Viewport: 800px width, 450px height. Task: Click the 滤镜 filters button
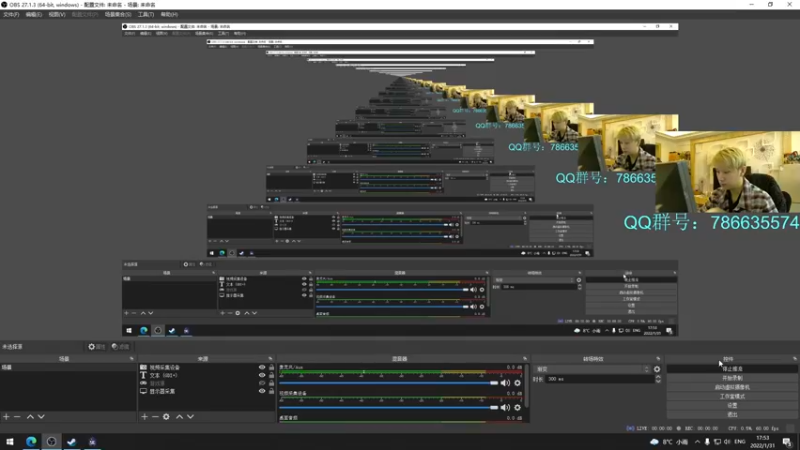tap(120, 347)
